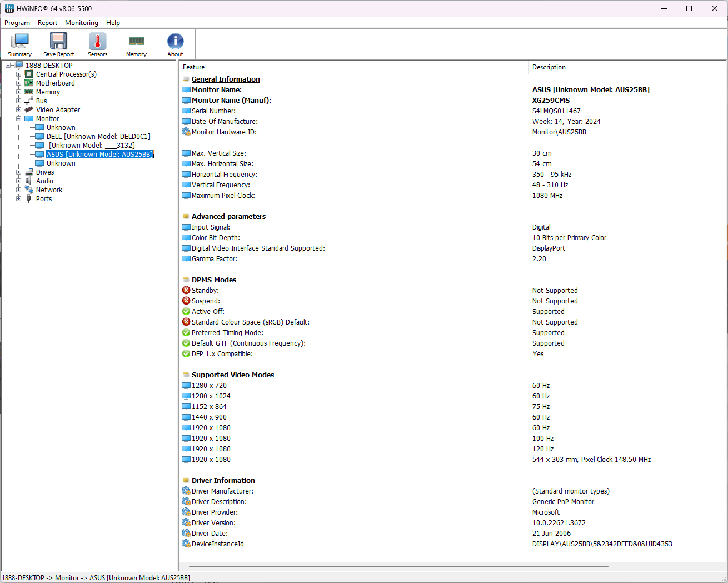Expand the Motherboard tree node

(x=19, y=83)
